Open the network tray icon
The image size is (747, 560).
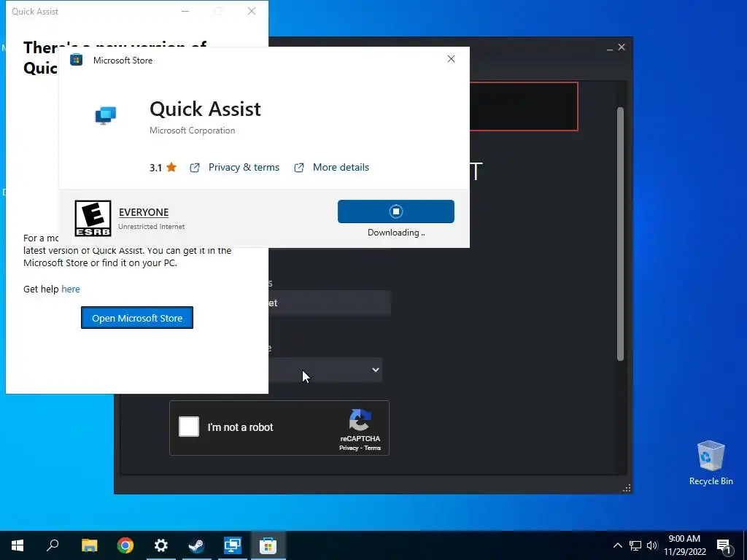point(635,545)
